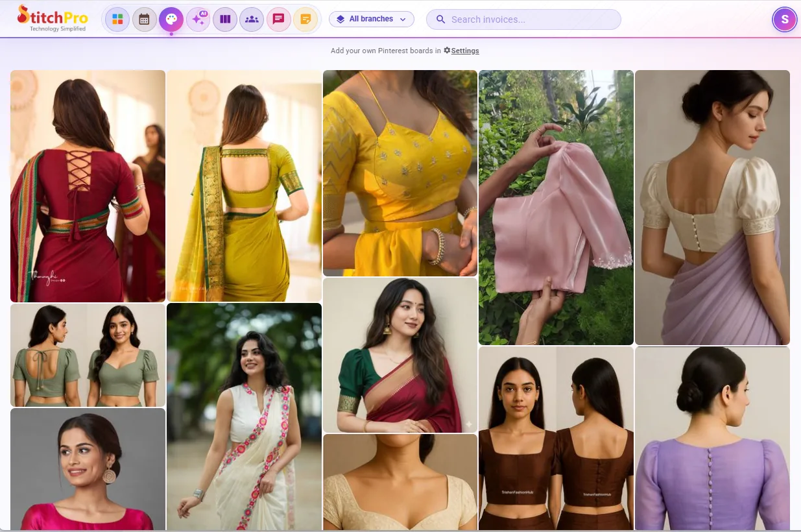Open the green blouse with maroon saree image
The width and height of the screenshot is (801, 532).
[x=400, y=356]
